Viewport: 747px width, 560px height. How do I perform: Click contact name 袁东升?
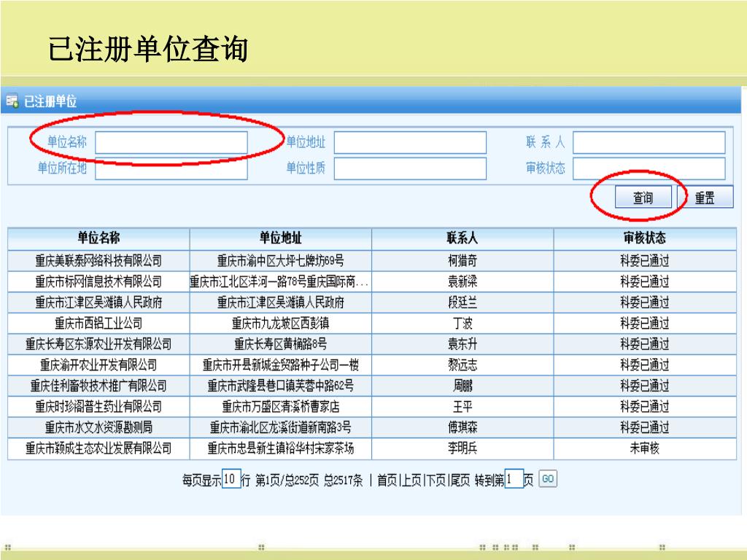pos(462,344)
